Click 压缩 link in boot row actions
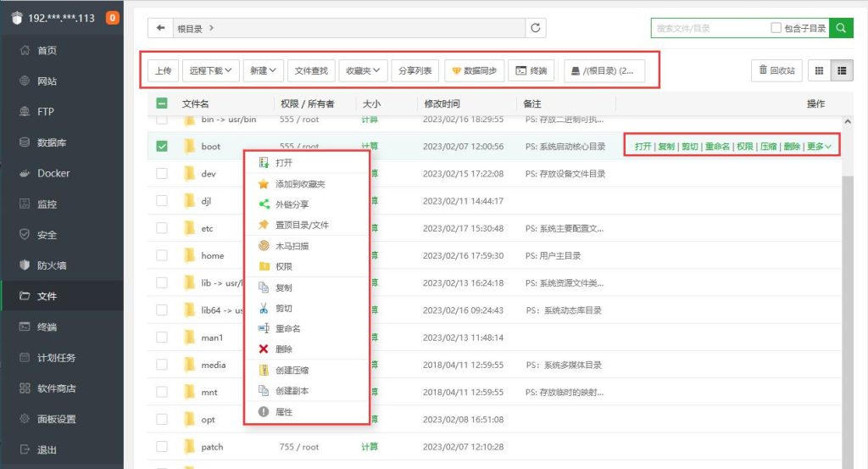Screen dimensions: 868x469 point(768,146)
